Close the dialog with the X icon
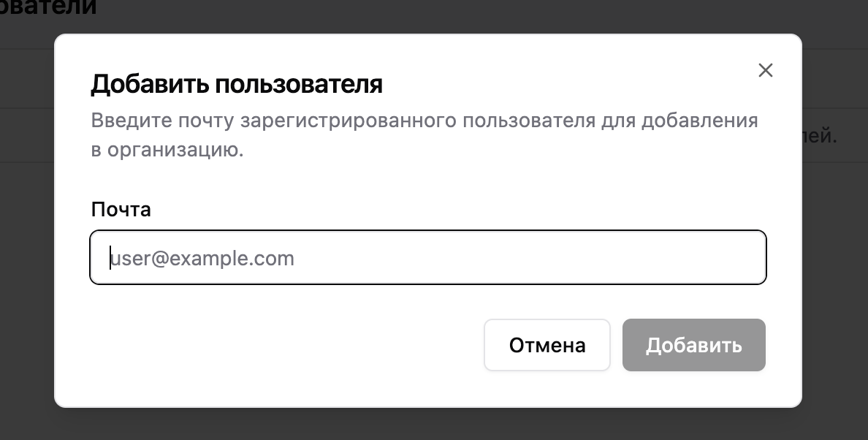Screen dimensions: 868x440 [x=765, y=70]
